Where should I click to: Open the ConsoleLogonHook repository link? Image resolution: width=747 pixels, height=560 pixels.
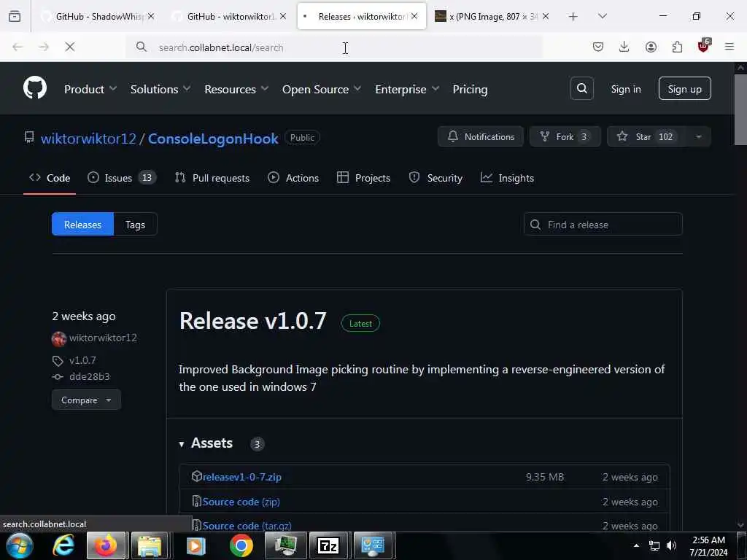[213, 139]
